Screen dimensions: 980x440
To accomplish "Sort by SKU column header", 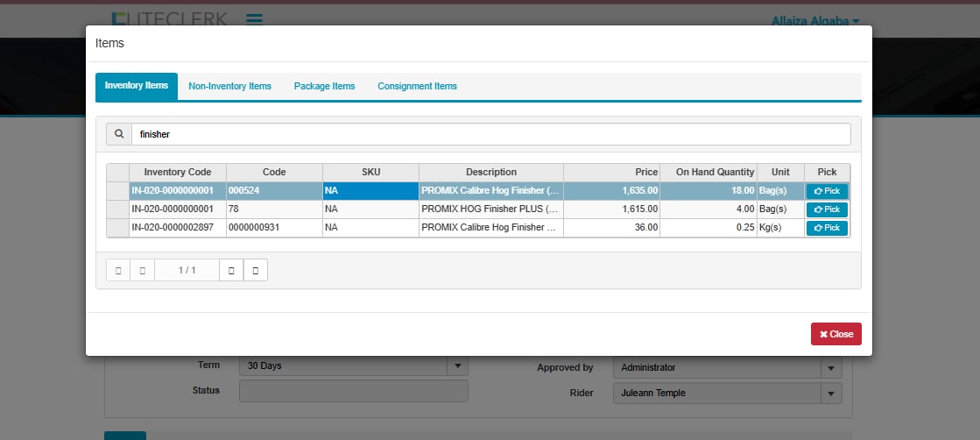I will (370, 172).
